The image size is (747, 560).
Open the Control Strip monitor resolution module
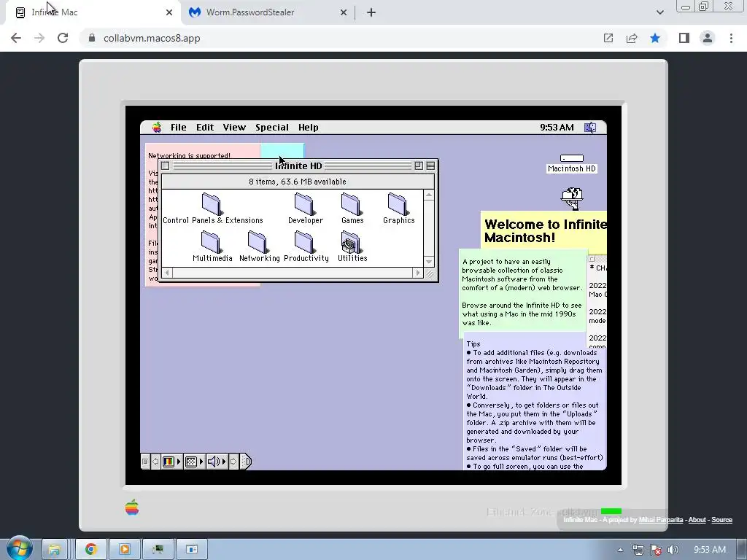click(x=194, y=462)
